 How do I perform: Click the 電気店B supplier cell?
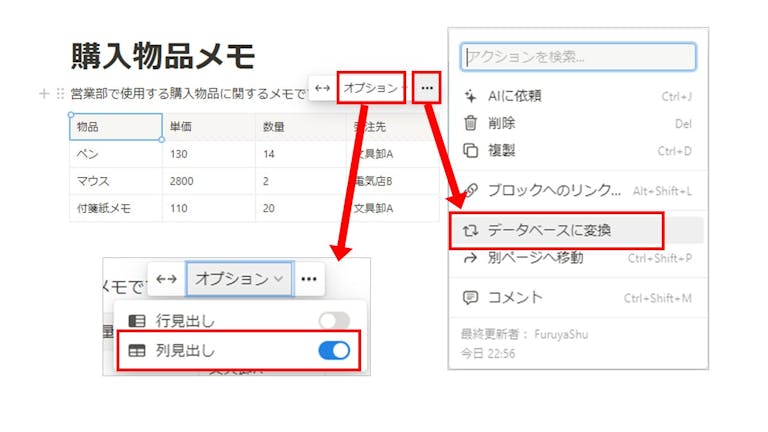click(392, 181)
